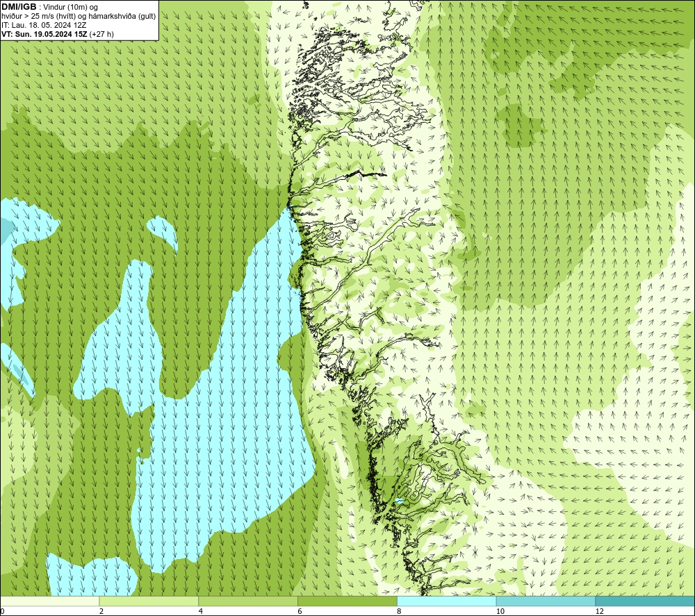The width and height of the screenshot is (695, 616).
Task: Click the (+27 h) forecast offset label
Action: click(101, 34)
